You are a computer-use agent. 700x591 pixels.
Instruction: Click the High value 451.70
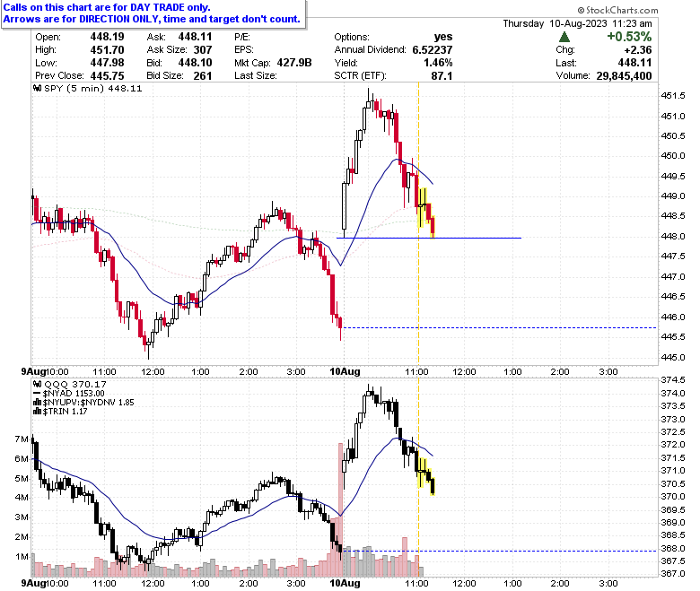[x=107, y=49]
